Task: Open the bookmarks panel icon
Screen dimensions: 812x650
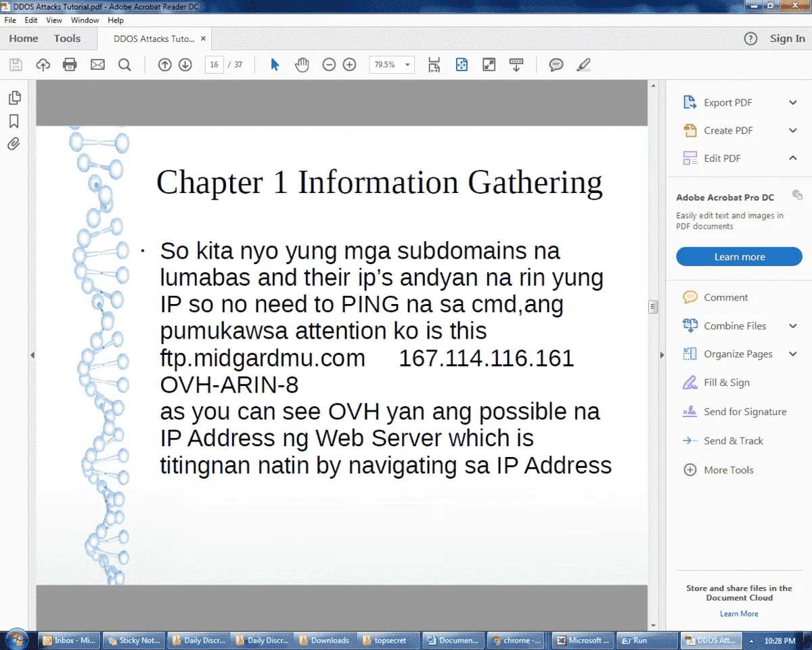Action: [x=14, y=121]
